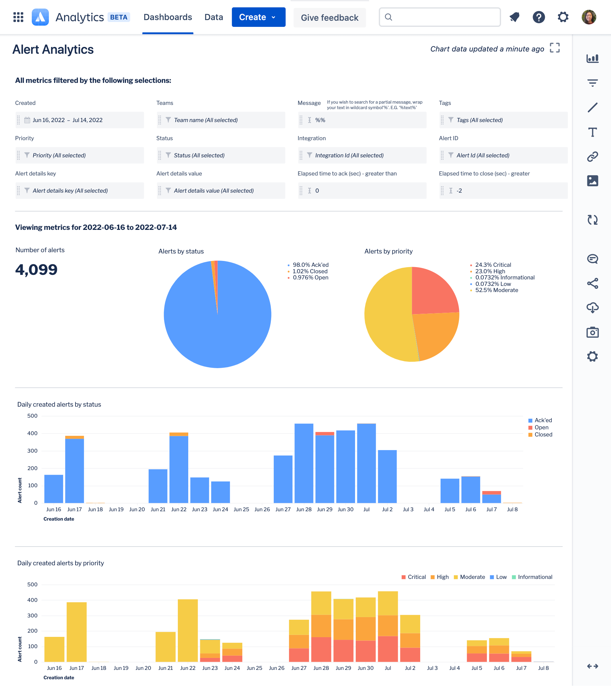Refresh dashboard data via sidebar icon
Screen dimensions: 611x700
point(593,220)
